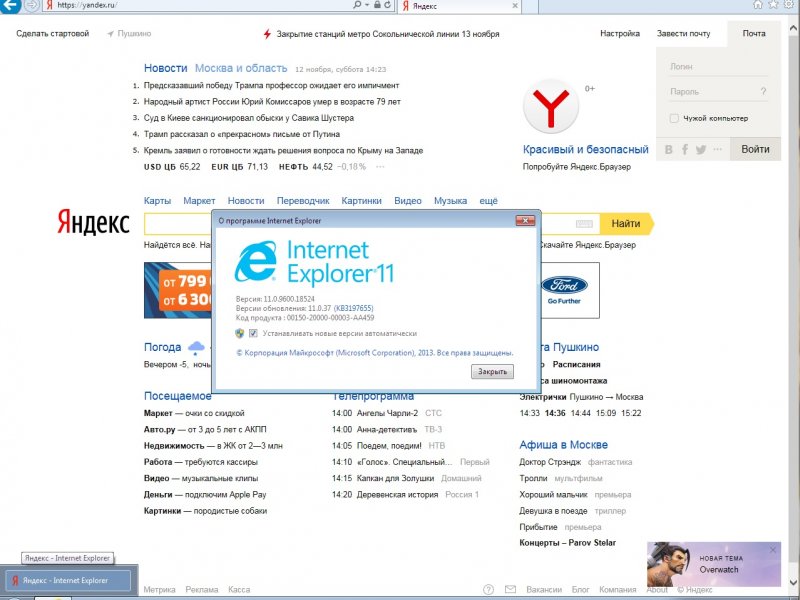Open the Доктор Стрэндж movie link
Screen dimensions: 800x600
pos(550,462)
